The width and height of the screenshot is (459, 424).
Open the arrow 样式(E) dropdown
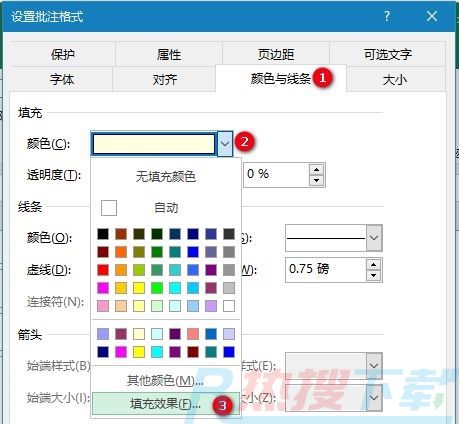pyautogui.click(x=374, y=366)
